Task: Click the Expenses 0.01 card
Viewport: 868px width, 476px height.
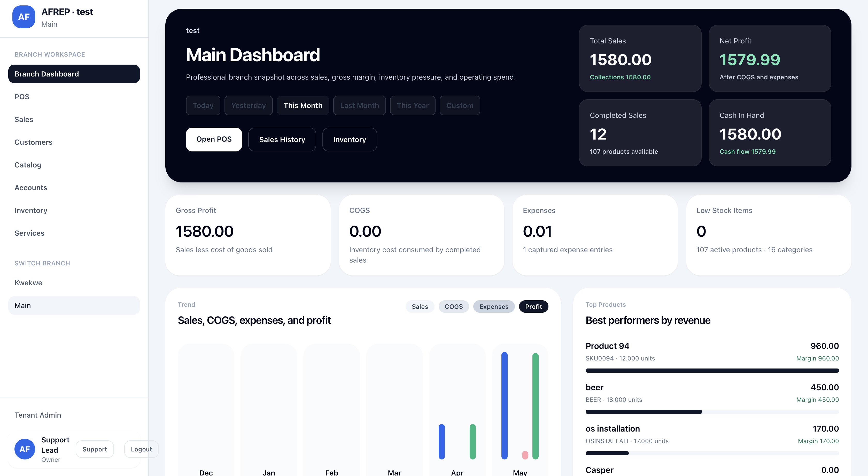Action: point(595,235)
